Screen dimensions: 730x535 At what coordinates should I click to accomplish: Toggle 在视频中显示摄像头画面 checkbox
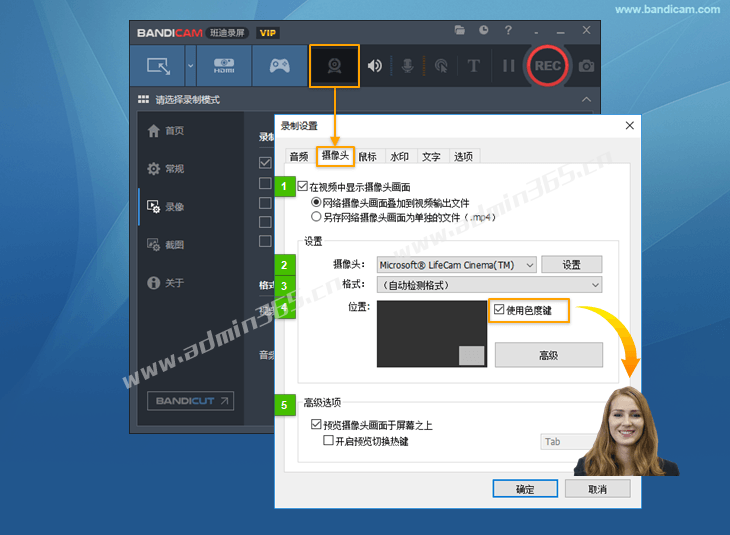coord(303,187)
